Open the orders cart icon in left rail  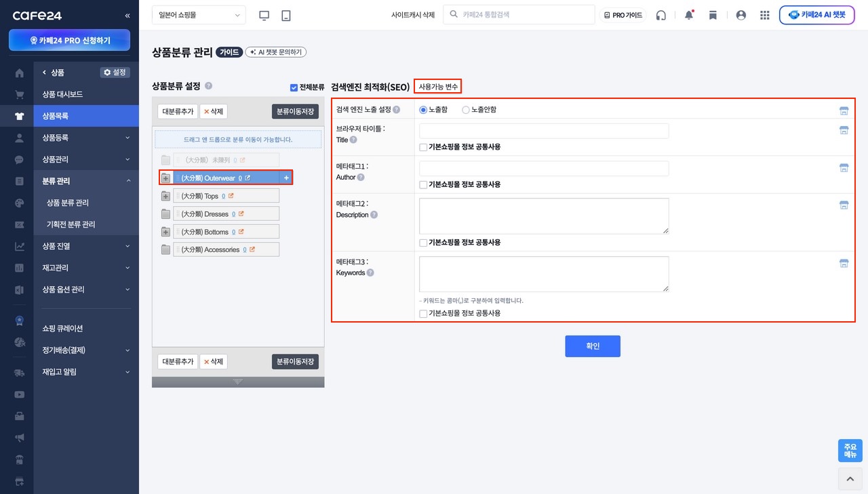coord(19,95)
